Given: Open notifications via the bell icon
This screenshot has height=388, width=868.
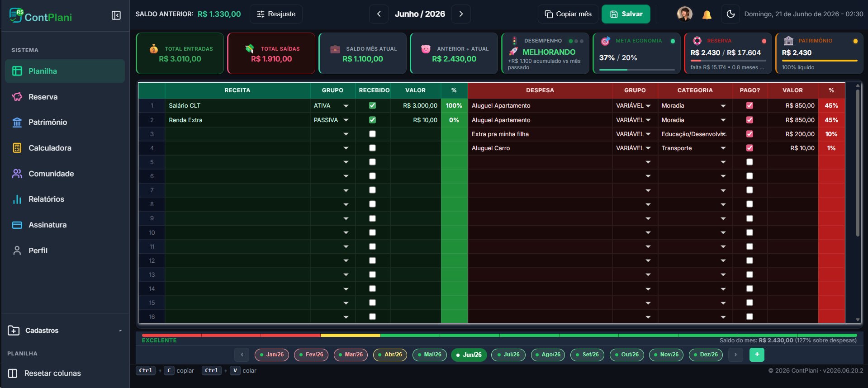Looking at the screenshot, I should 707,14.
